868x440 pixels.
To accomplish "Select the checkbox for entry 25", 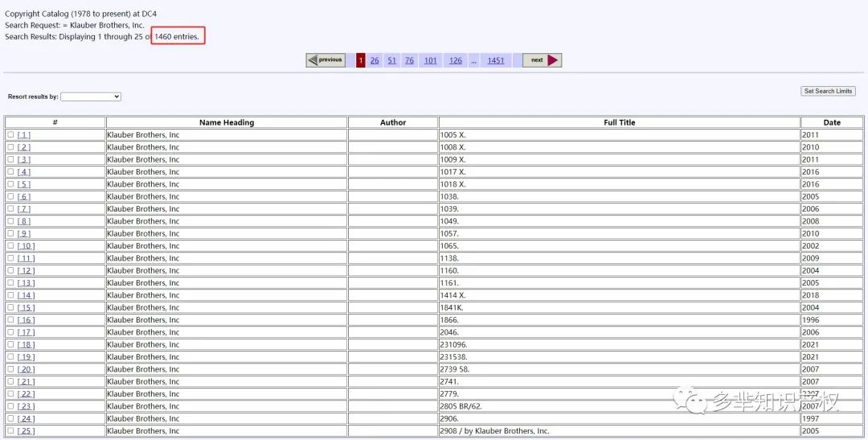I will [x=11, y=431].
